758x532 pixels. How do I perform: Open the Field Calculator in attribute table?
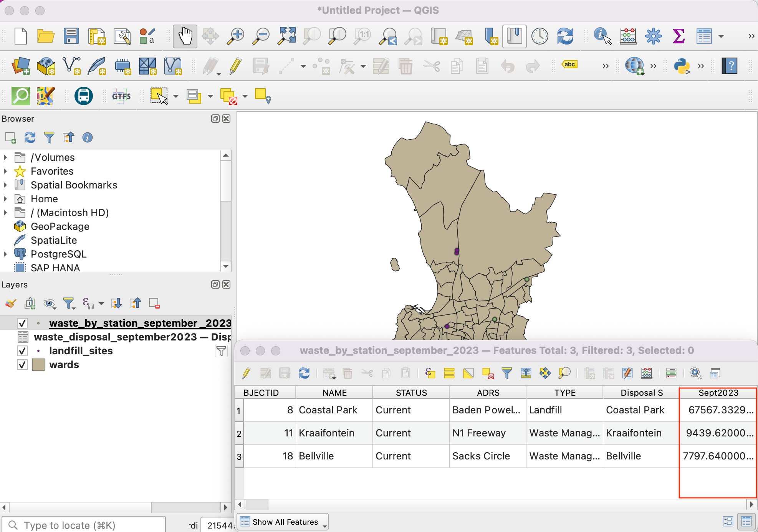(647, 373)
